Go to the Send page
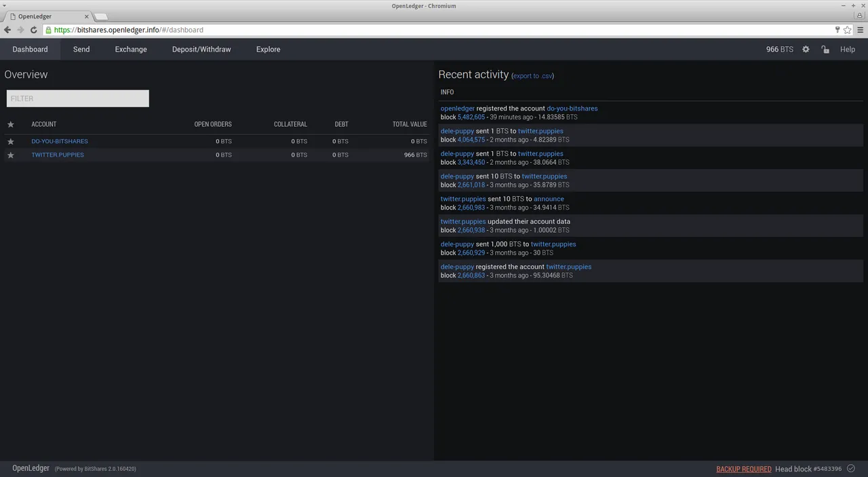Image resolution: width=868 pixels, height=477 pixels. pyautogui.click(x=81, y=50)
